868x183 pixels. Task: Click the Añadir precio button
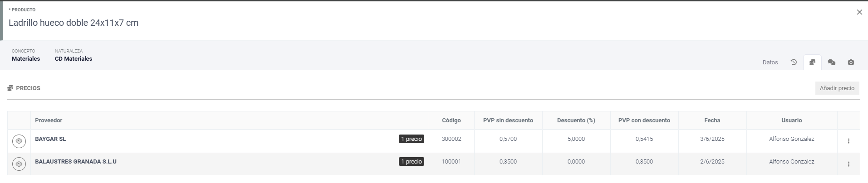(837, 88)
